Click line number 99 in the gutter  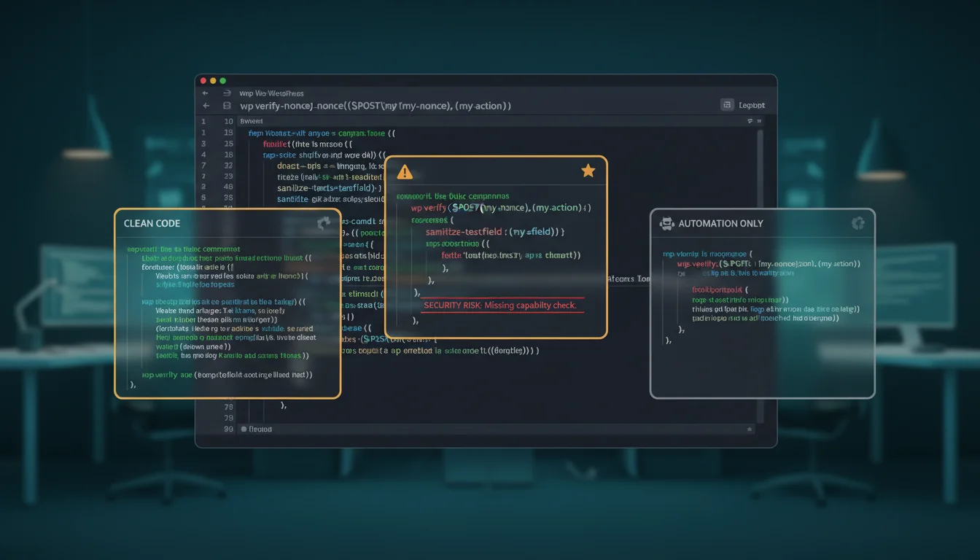pos(228,429)
